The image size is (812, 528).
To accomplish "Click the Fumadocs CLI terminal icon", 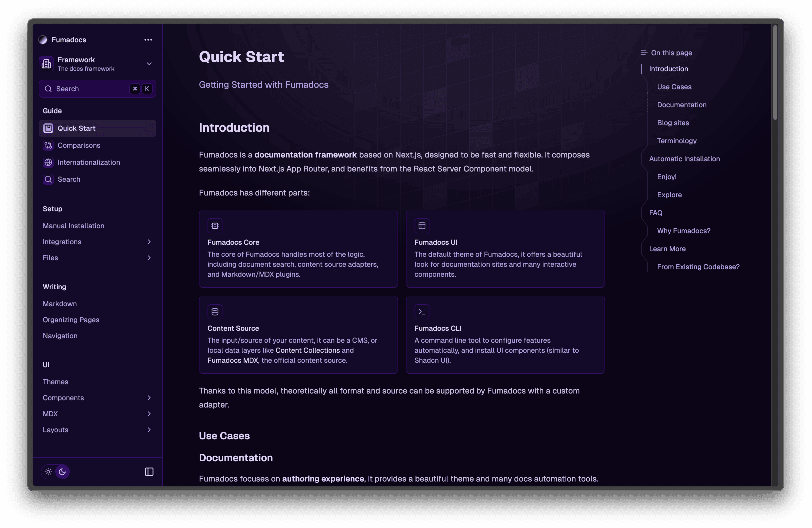I will [x=422, y=312].
